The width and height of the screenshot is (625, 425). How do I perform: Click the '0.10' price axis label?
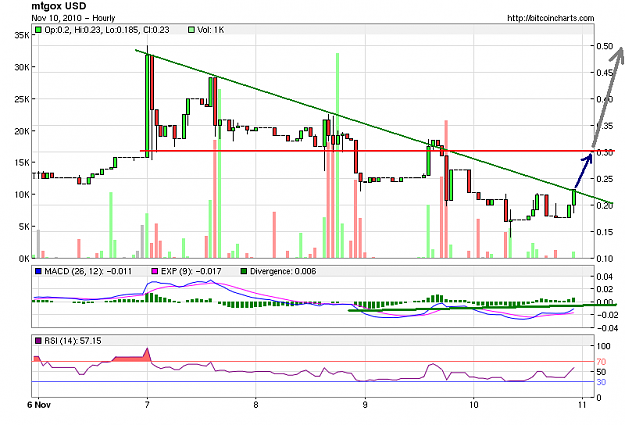coord(605,258)
